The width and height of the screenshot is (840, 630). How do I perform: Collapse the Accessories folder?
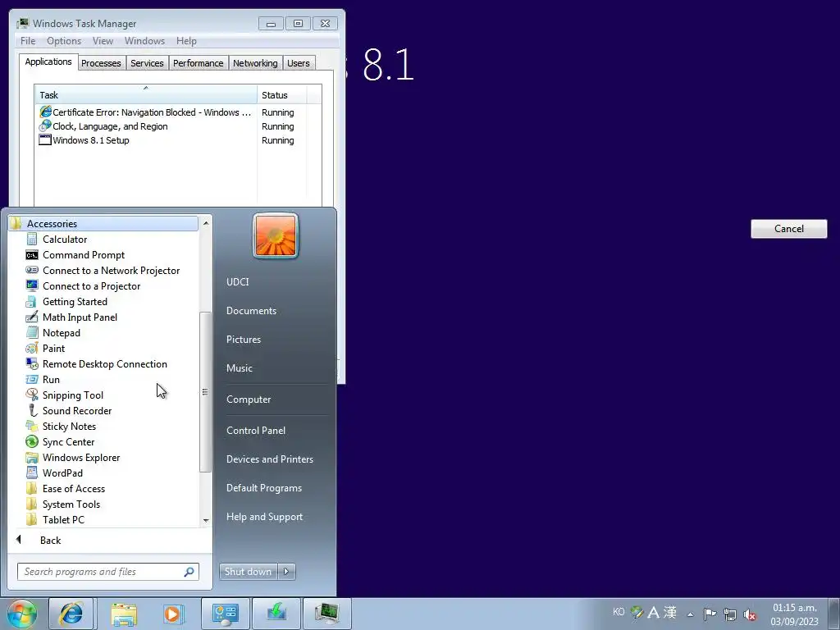[x=103, y=223]
